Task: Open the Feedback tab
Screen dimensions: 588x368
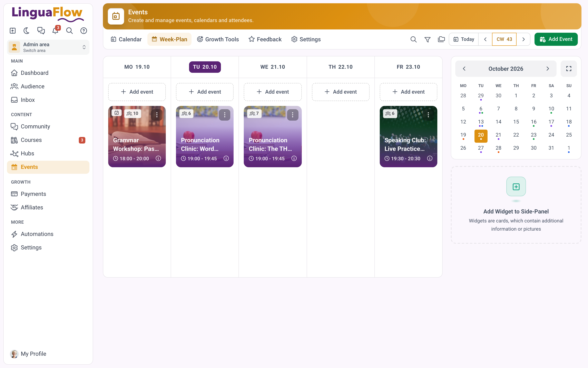Action: coord(265,39)
